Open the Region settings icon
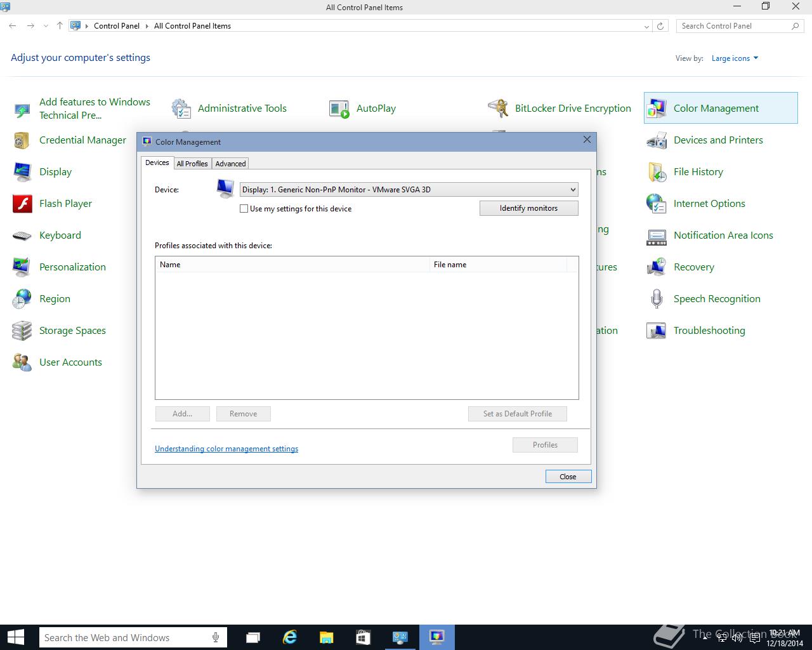The width and height of the screenshot is (812, 650). [22, 299]
